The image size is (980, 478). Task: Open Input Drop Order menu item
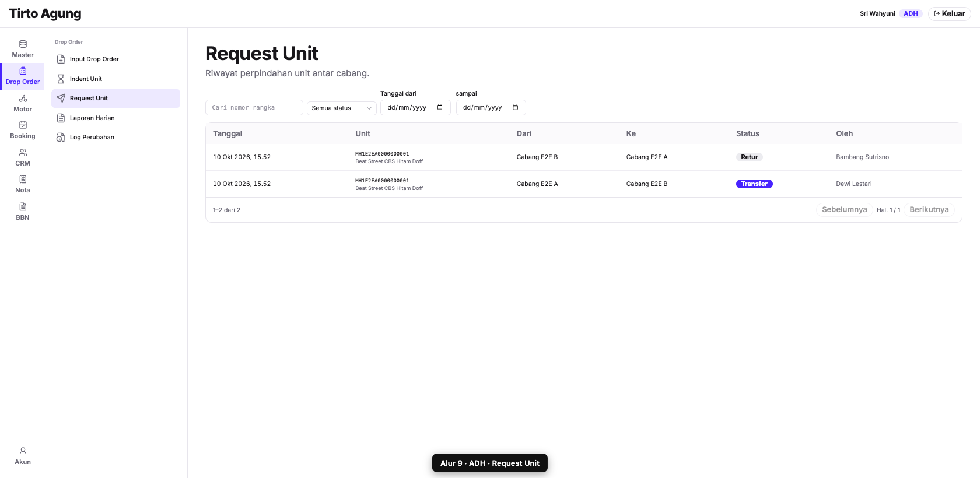click(116, 59)
